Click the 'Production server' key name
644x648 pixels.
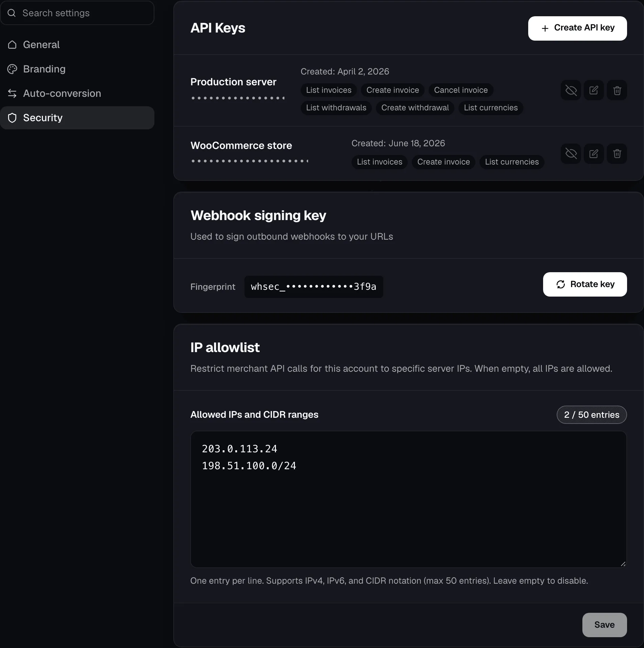click(x=233, y=82)
